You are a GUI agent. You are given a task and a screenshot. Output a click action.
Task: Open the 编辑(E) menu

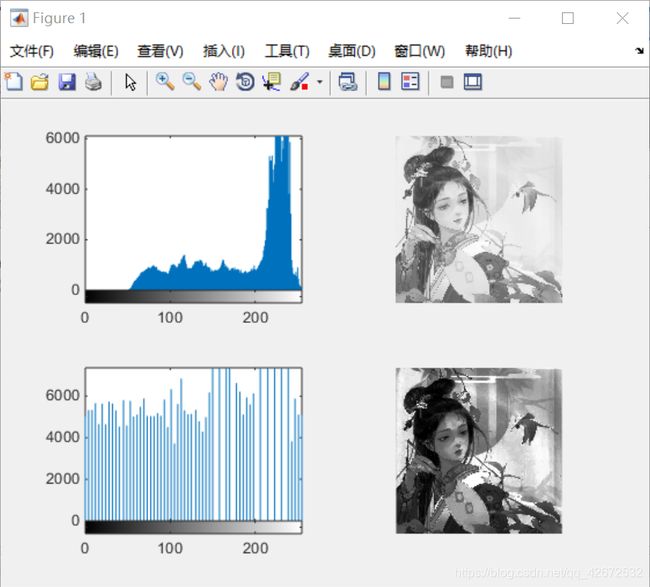coord(96,51)
